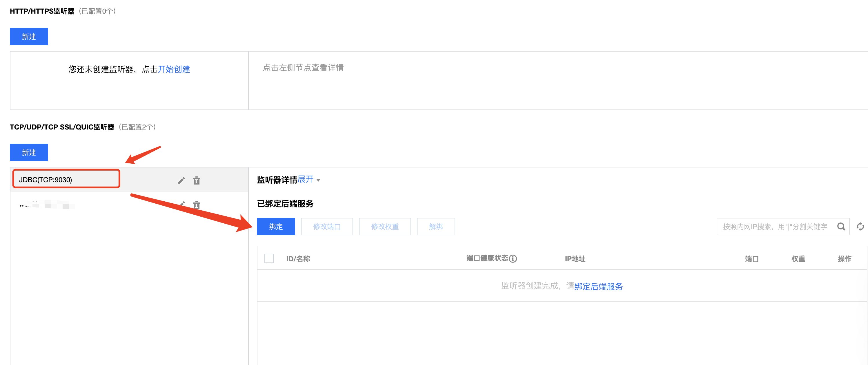Open the 开始创建 link
Viewport: 868px width, 365px height.
[x=174, y=69]
